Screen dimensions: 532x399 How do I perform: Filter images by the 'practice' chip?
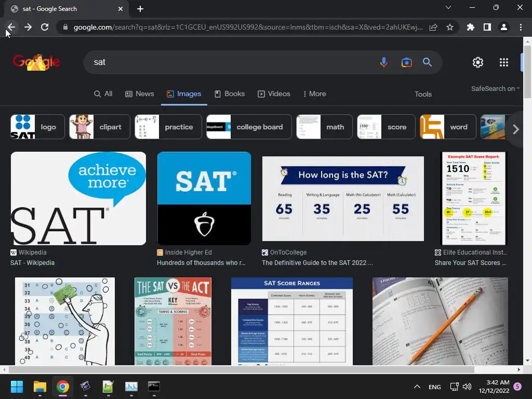coord(168,127)
